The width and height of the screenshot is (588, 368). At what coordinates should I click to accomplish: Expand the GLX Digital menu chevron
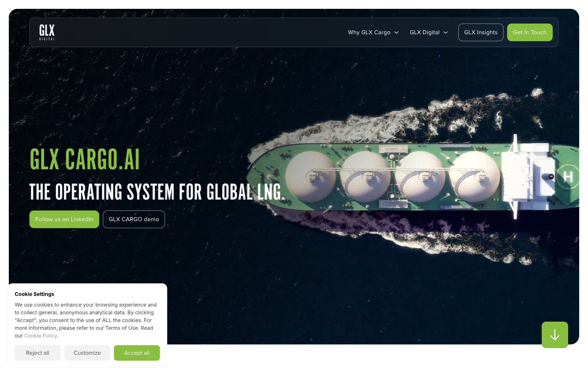pyautogui.click(x=446, y=32)
